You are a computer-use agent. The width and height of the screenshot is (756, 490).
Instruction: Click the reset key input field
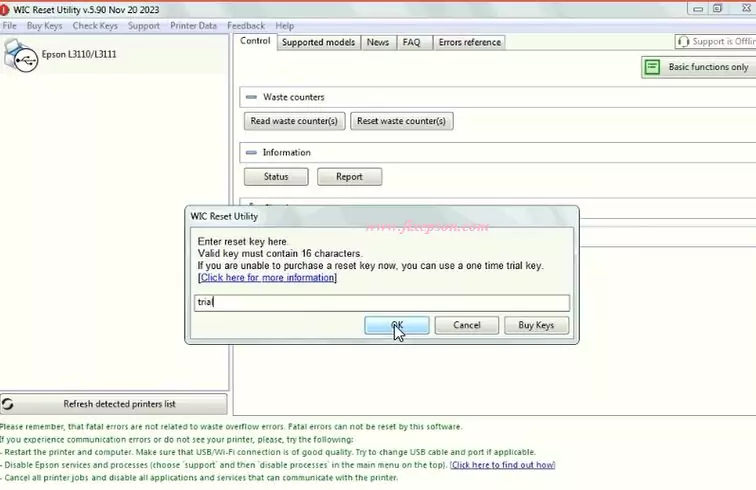(382, 302)
